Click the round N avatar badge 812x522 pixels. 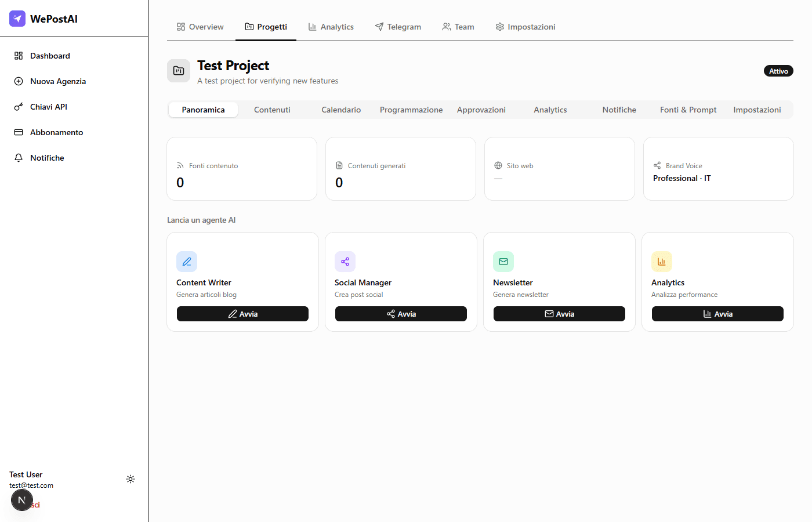click(22, 500)
